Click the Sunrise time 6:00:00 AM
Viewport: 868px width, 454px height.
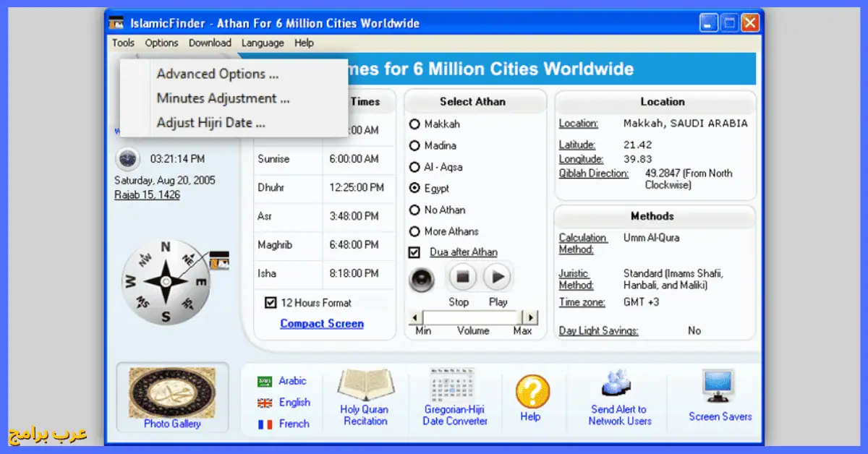tap(354, 159)
